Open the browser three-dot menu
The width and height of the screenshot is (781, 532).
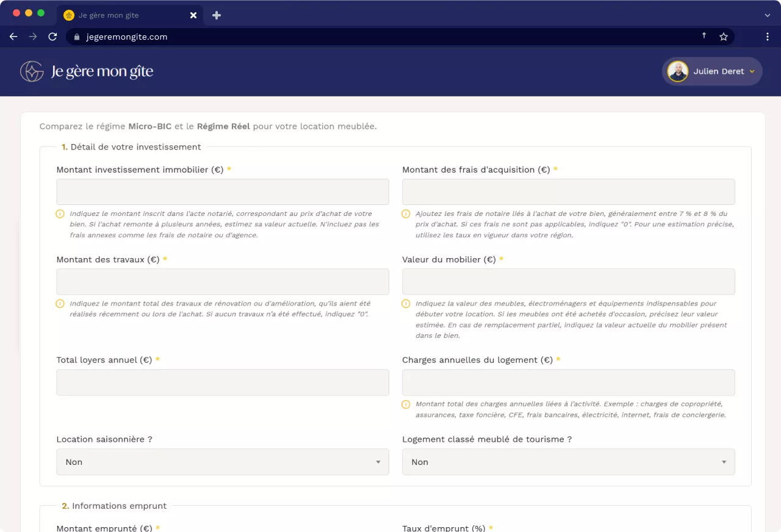click(768, 37)
